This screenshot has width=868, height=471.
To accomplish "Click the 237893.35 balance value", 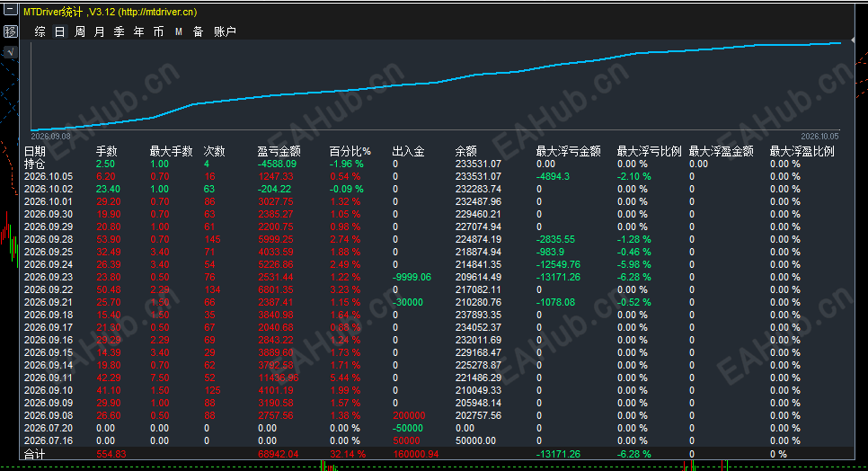I will coord(478,315).
